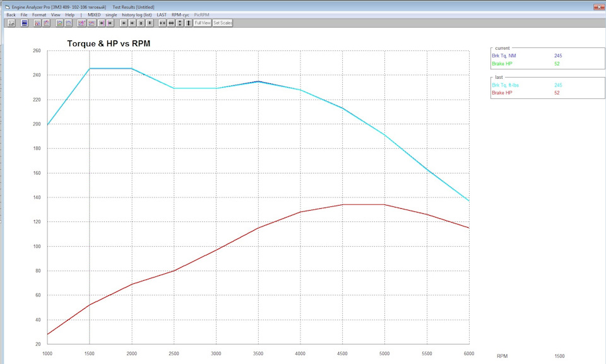
Task: Move the cursor line left with the magenta arrow
Action: click(x=101, y=23)
